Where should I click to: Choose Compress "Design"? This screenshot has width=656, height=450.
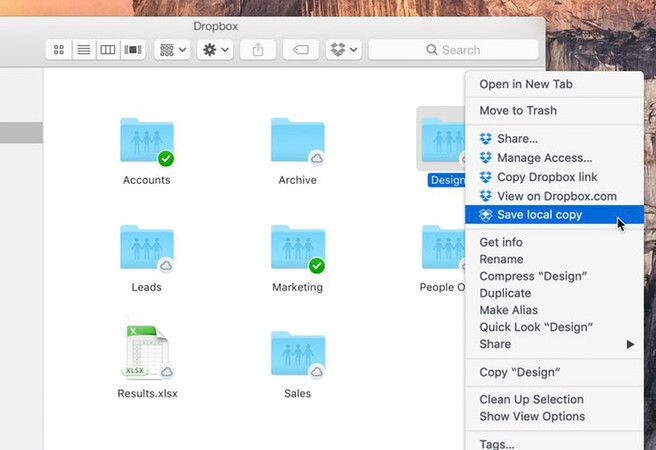pyautogui.click(x=554, y=276)
